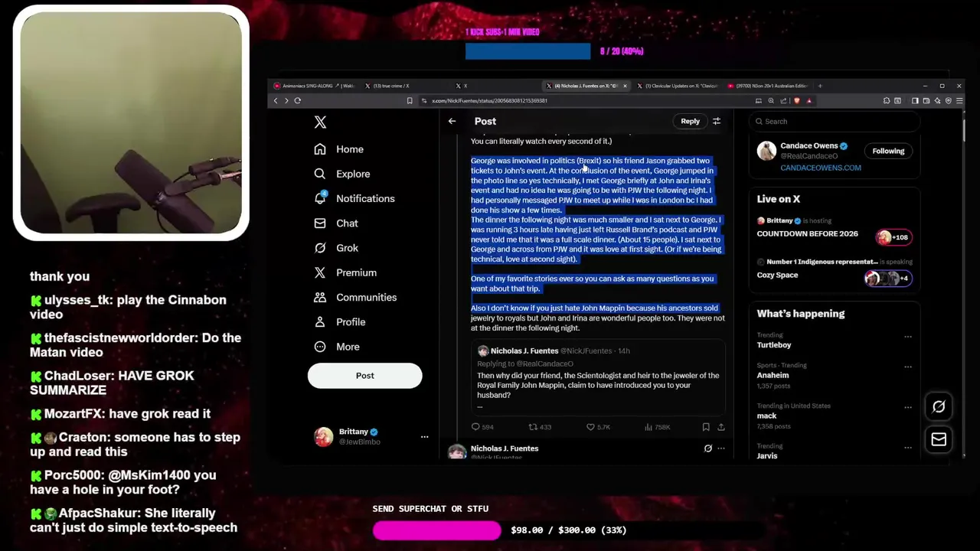980x551 pixels.
Task: Click Grok icon on next Fuentes reply
Action: click(707, 448)
